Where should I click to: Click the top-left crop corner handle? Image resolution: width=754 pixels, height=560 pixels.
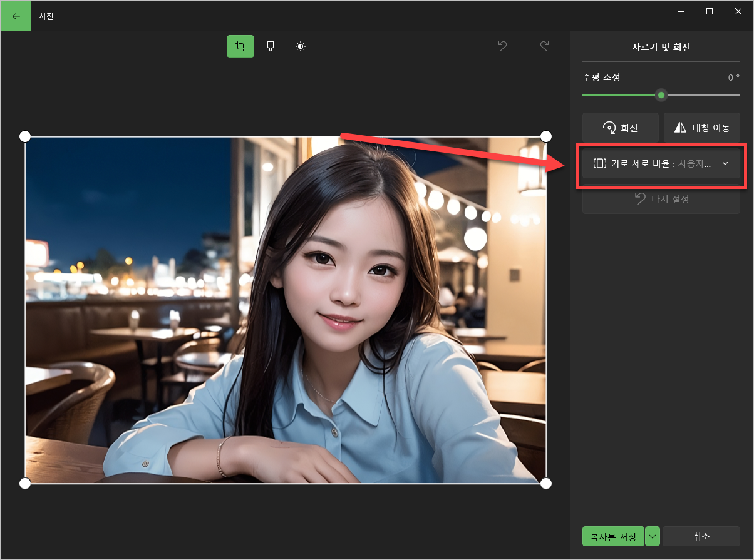point(25,136)
